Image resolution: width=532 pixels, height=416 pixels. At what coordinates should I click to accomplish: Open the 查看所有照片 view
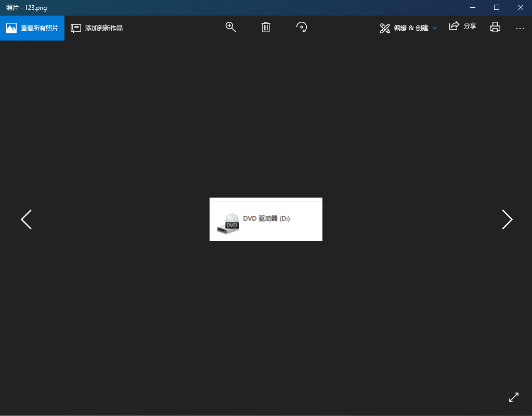point(32,28)
